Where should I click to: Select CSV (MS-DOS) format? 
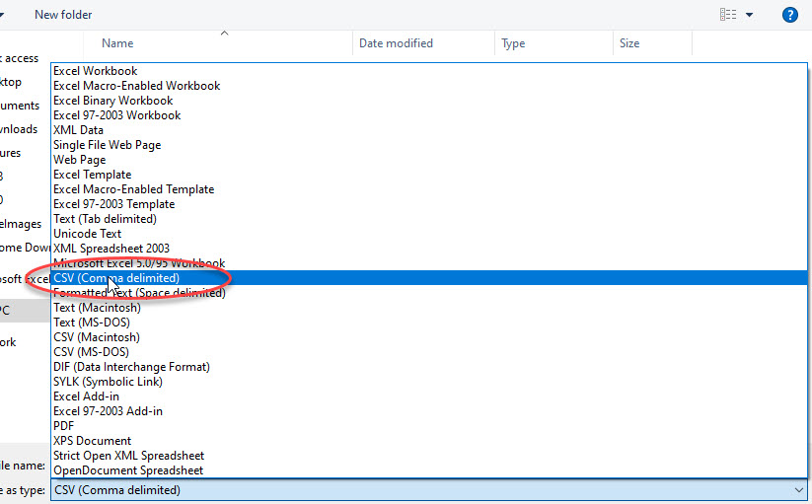coord(91,352)
